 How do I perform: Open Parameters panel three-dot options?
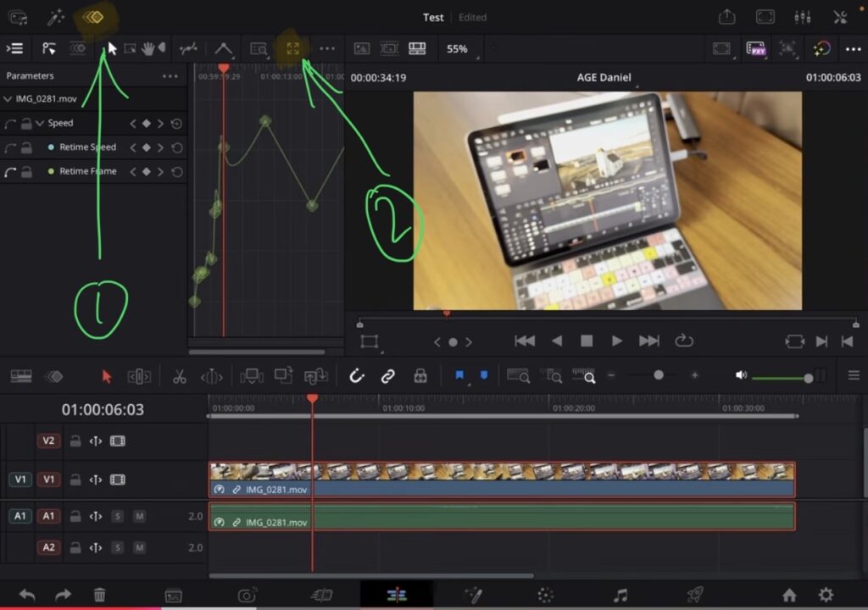(x=170, y=76)
